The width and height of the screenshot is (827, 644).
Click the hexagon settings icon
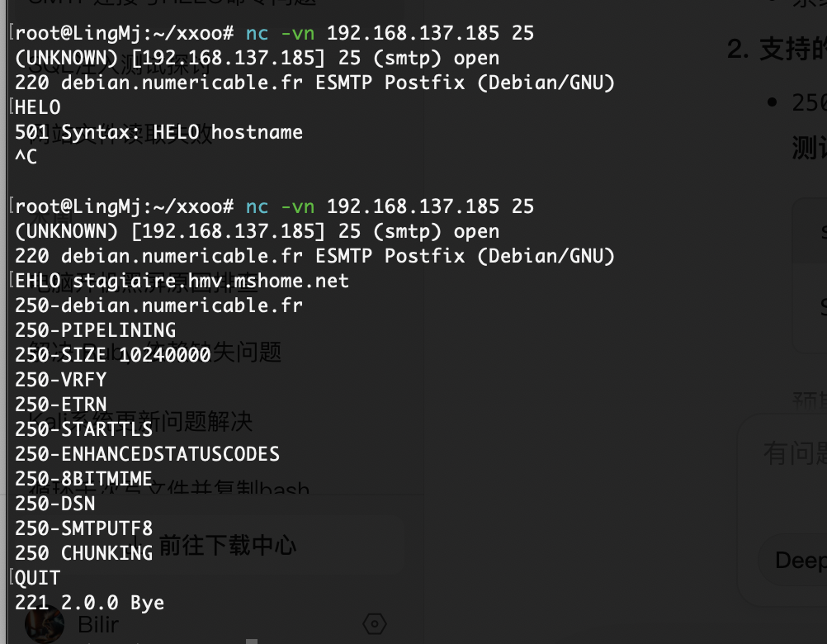[x=375, y=624]
